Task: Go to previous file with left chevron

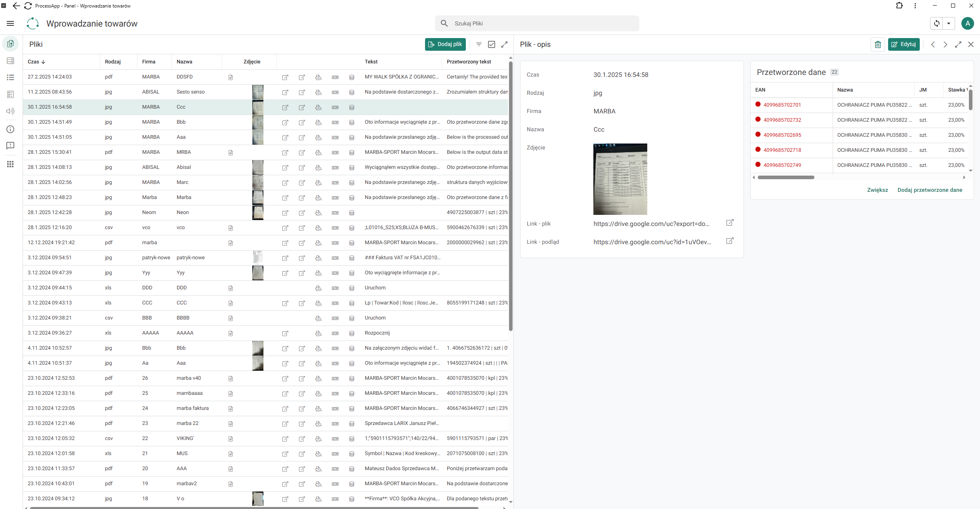Action: pos(933,44)
